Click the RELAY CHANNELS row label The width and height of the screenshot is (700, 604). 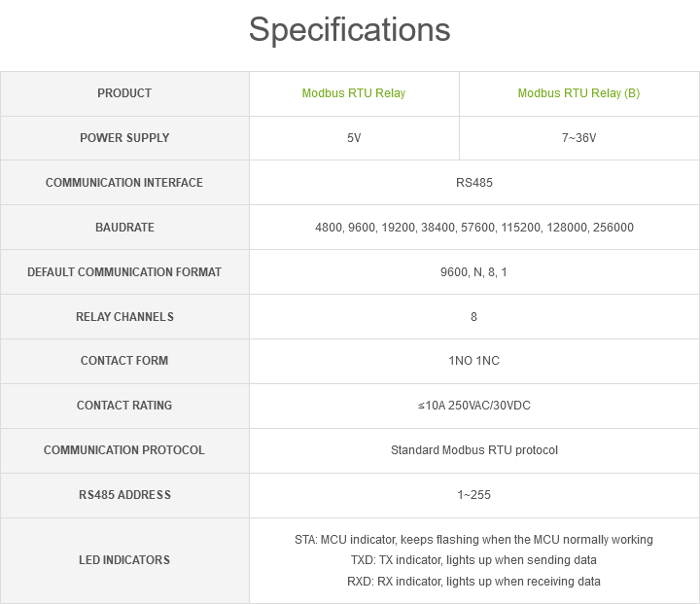[x=124, y=317]
